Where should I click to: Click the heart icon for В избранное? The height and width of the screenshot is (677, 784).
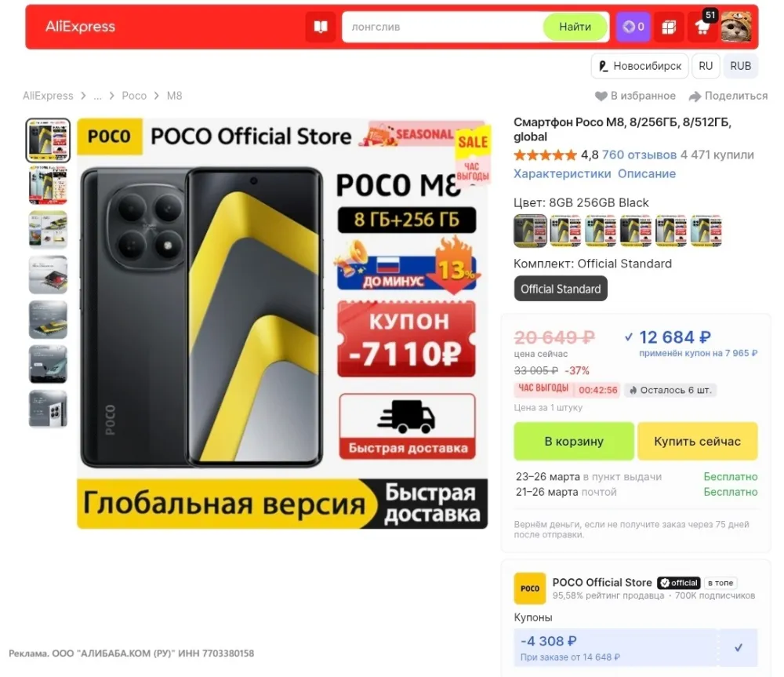pyautogui.click(x=601, y=96)
